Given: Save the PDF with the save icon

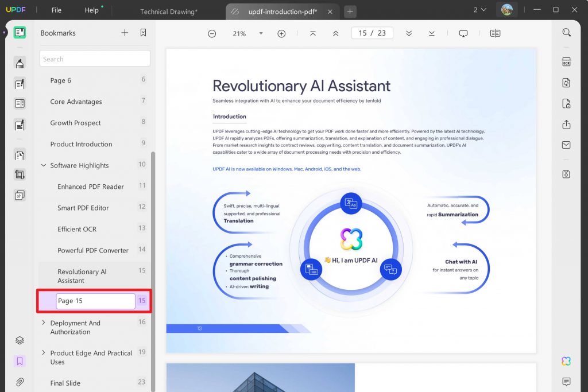Looking at the screenshot, I should (566, 173).
